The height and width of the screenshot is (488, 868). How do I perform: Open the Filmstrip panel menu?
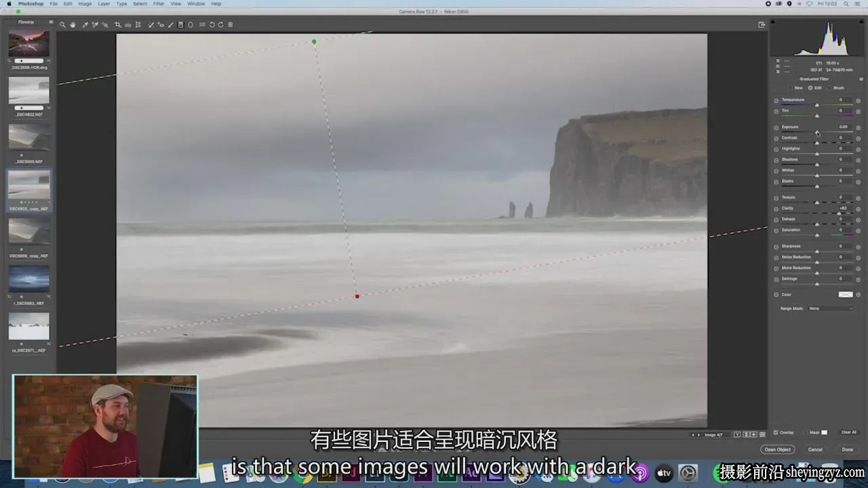click(51, 22)
